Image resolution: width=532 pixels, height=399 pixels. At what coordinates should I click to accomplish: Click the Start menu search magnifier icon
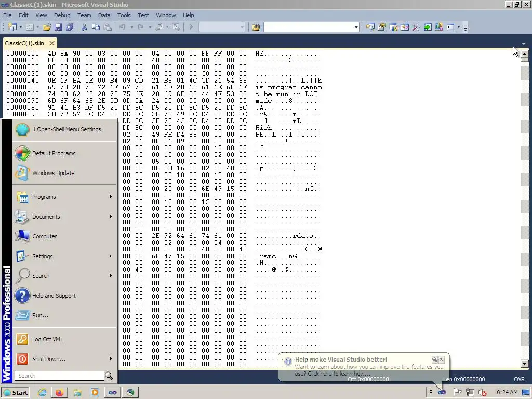click(x=109, y=376)
